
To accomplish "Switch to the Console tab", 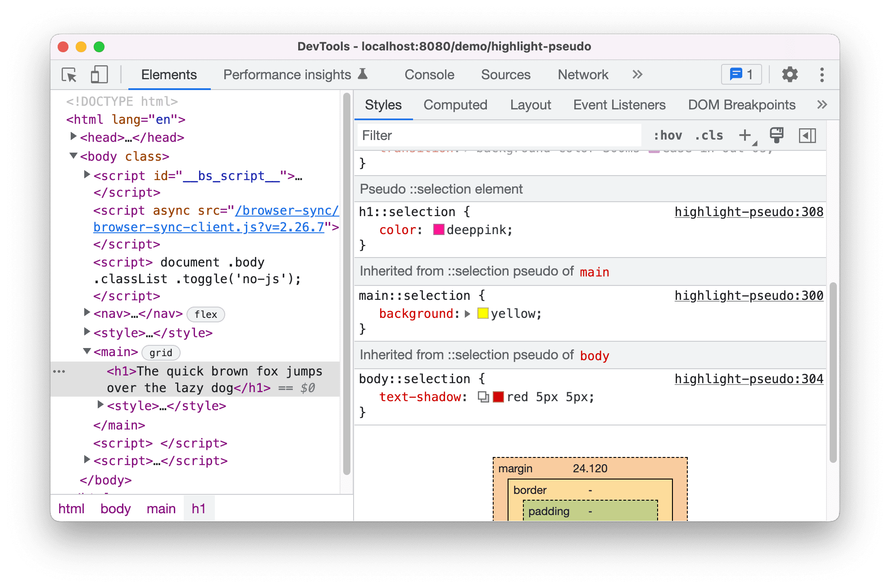I will (x=431, y=74).
